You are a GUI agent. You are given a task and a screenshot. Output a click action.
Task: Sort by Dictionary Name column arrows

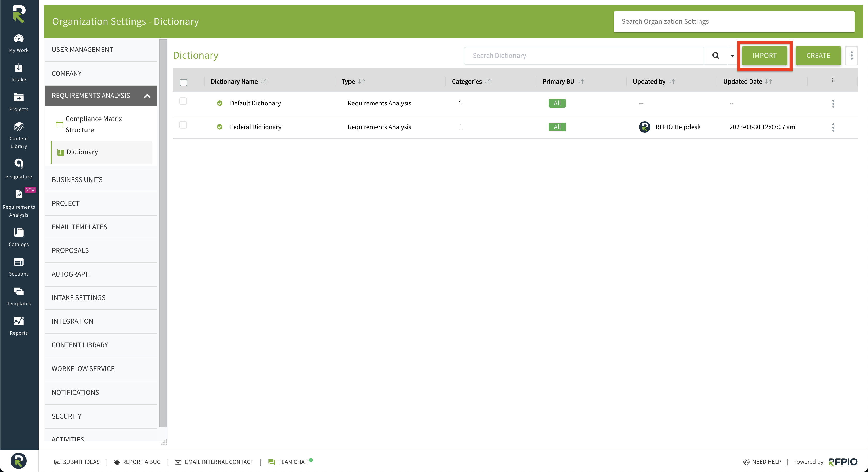pyautogui.click(x=264, y=82)
